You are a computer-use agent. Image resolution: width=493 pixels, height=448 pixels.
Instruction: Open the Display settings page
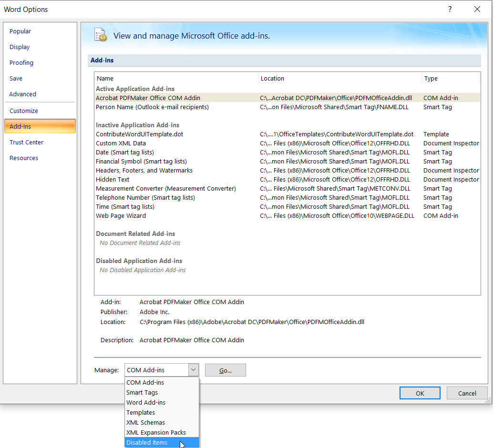tap(19, 47)
